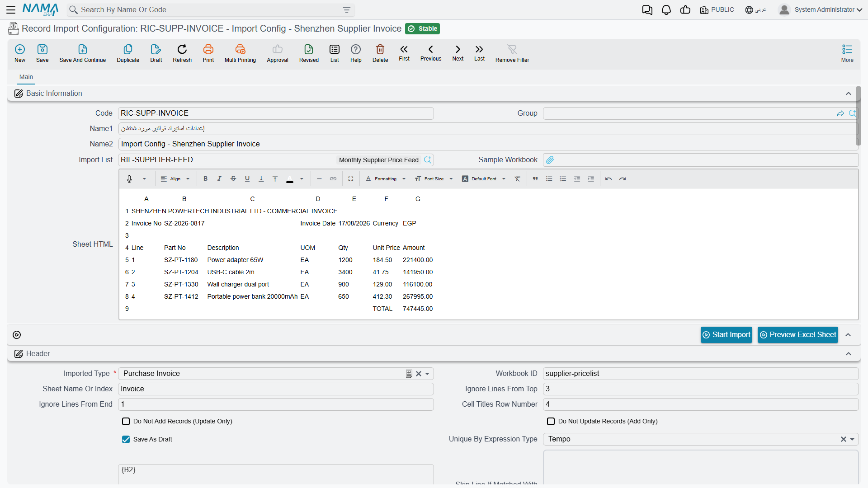868x488 pixels.
Task: Open the Font Size dropdown
Action: (434, 179)
